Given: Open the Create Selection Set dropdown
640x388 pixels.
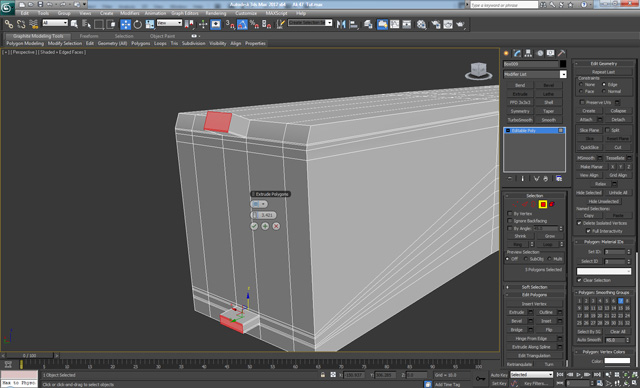Looking at the screenshot, I should 310,23.
